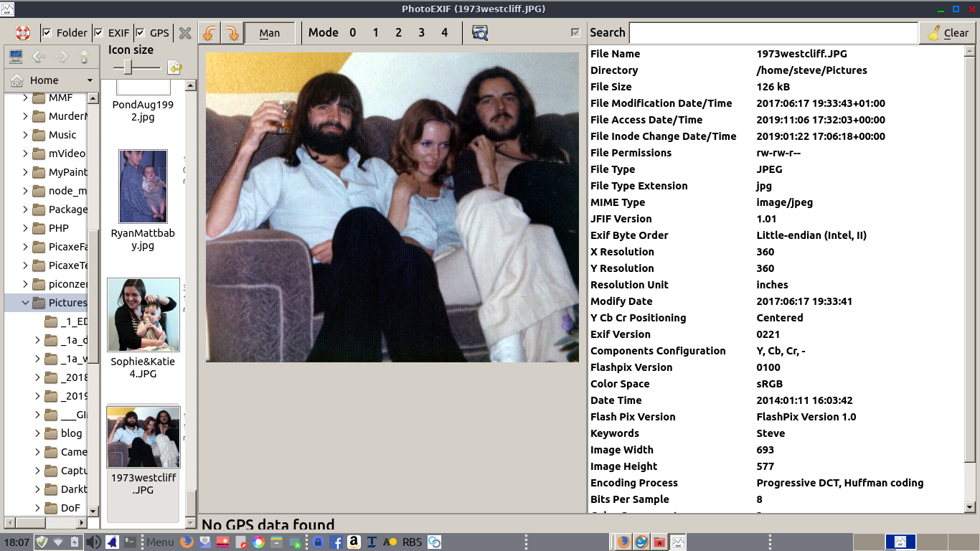Select Mode 2
The image size is (980, 551).
[398, 32]
